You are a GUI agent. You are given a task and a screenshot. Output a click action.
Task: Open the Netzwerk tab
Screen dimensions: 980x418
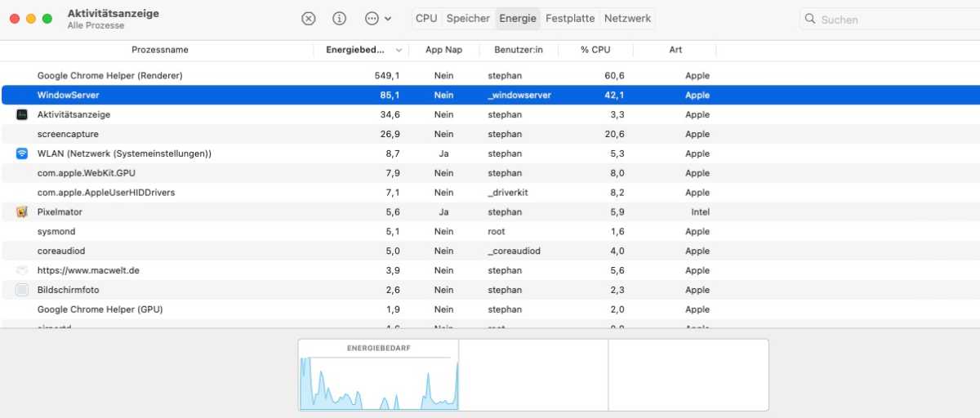coord(627,18)
